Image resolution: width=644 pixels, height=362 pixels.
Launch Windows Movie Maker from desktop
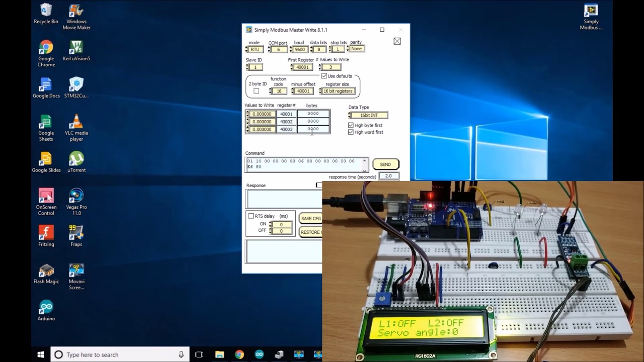point(76,17)
